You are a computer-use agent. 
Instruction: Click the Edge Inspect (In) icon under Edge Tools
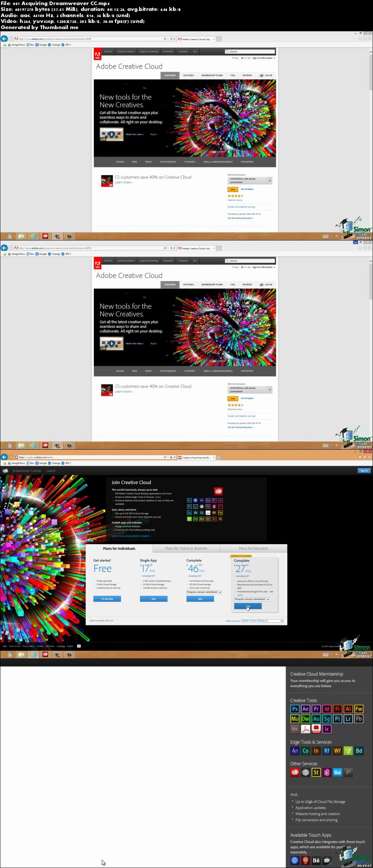click(x=316, y=751)
